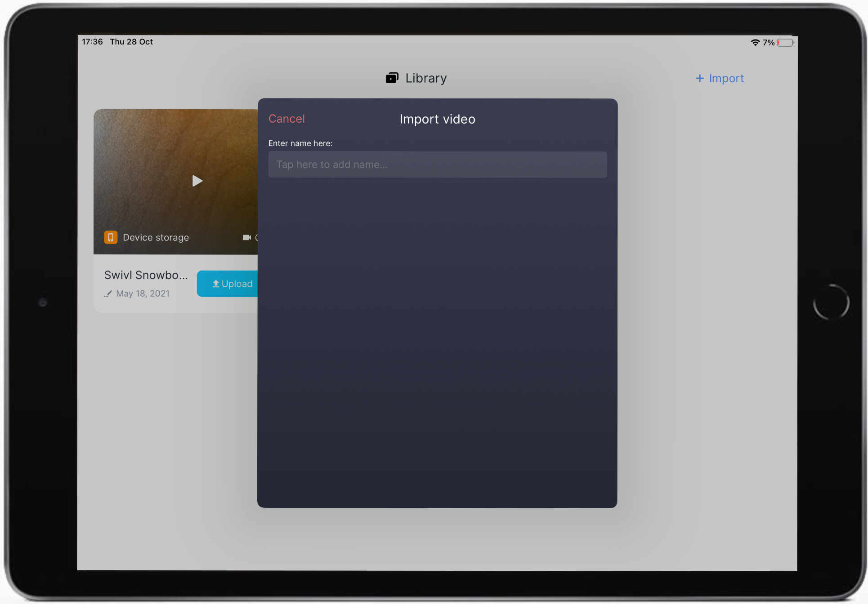Screen dimensions: 868x604
Task: Tap the name input field to add name
Action: [437, 164]
